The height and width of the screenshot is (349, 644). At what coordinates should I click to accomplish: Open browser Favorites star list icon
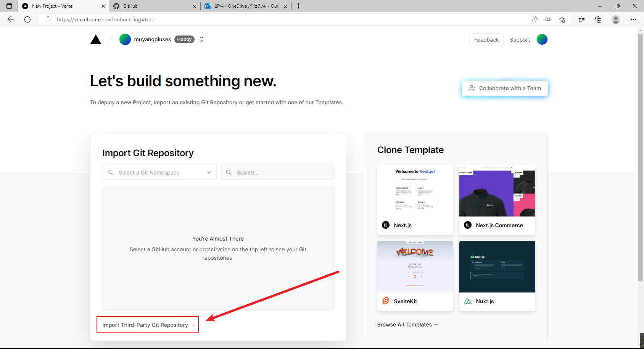tap(581, 19)
